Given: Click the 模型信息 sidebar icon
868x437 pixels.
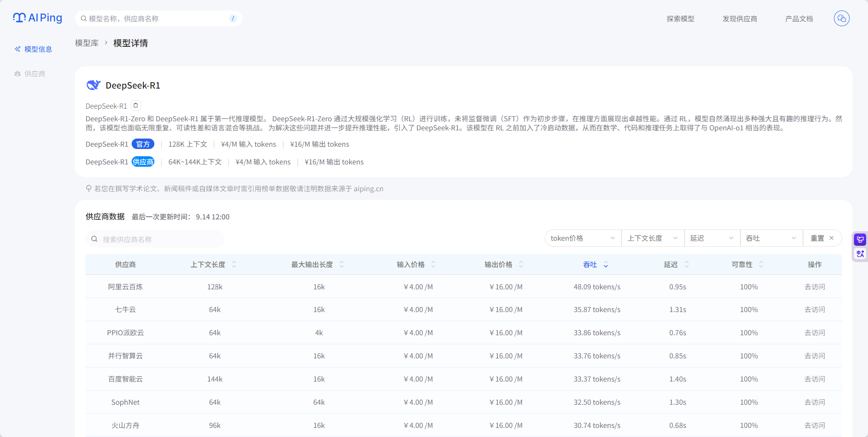Looking at the screenshot, I should (x=17, y=49).
